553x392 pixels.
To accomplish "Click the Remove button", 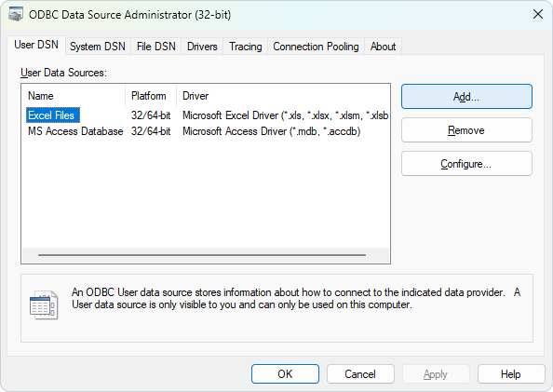I will tap(466, 130).
